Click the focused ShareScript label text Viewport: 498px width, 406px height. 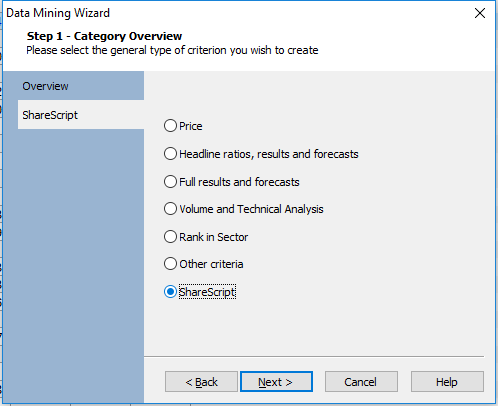pyautogui.click(x=207, y=292)
